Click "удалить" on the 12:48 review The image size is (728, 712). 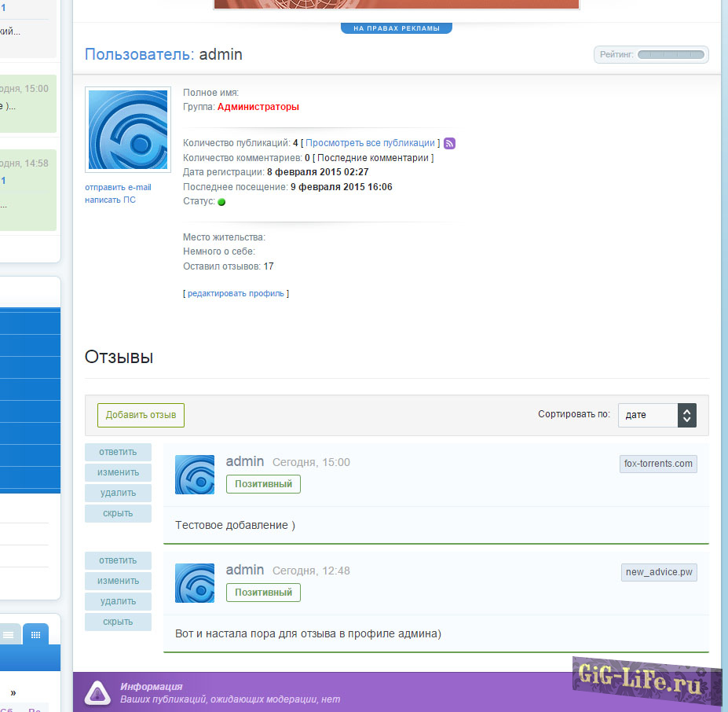click(118, 601)
